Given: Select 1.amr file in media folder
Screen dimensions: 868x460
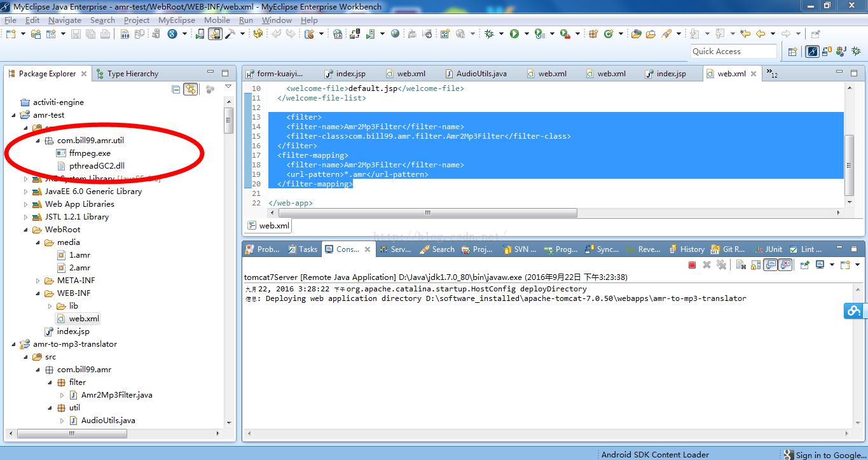Looking at the screenshot, I should point(74,255).
